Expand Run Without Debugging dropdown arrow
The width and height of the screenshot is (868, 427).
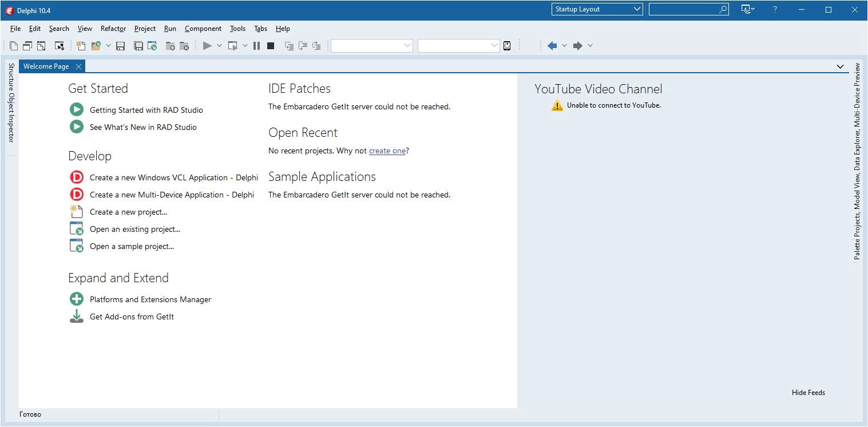click(245, 46)
